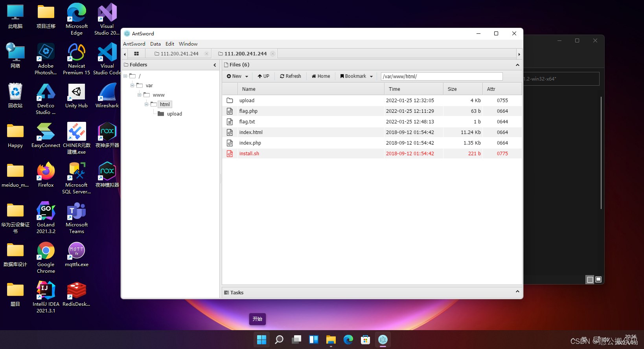Open File Explorer from taskbar
The width and height of the screenshot is (644, 349).
(x=331, y=340)
